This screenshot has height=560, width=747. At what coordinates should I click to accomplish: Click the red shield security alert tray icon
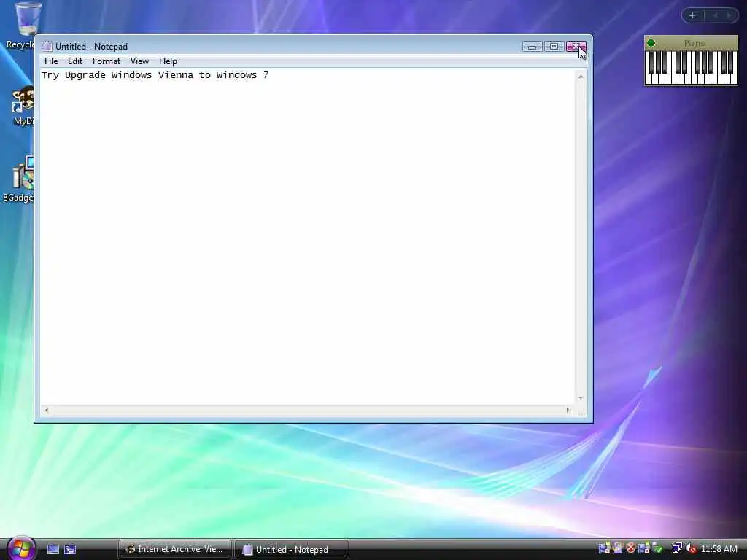pyautogui.click(x=631, y=548)
